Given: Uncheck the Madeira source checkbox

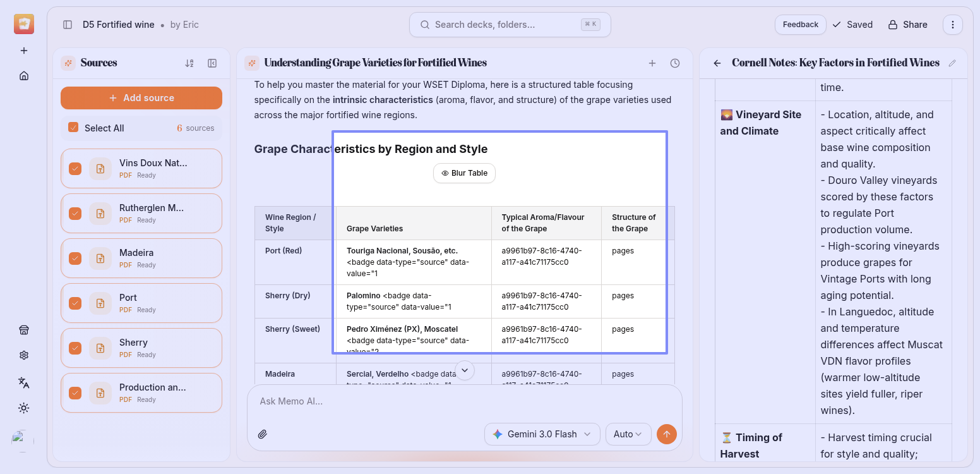Looking at the screenshot, I should pos(75,258).
